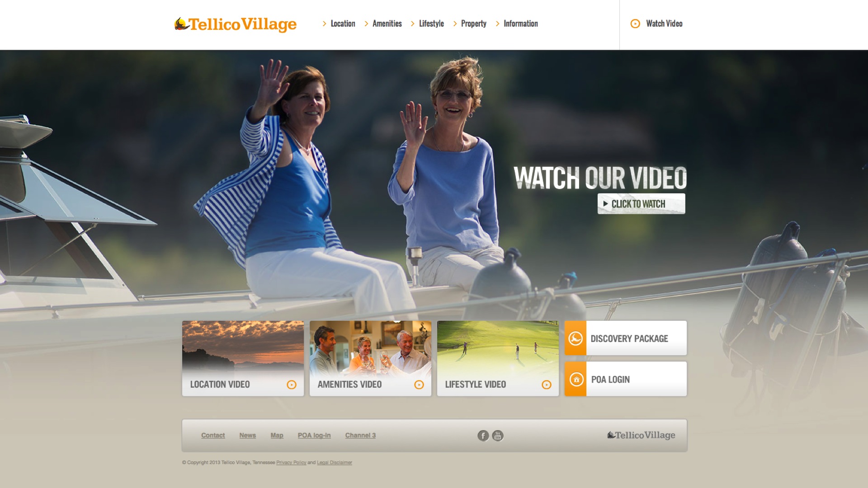Open the Contact footer link
This screenshot has width=868, height=488.
[212, 435]
